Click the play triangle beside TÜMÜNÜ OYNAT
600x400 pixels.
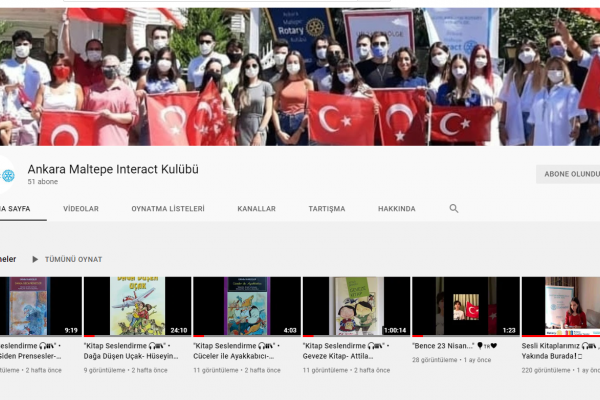pos(35,260)
